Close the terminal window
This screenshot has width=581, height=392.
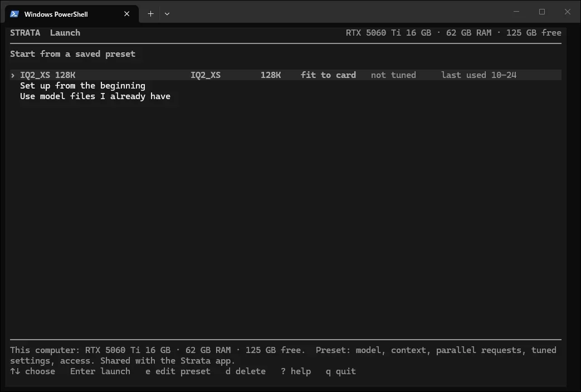567,12
